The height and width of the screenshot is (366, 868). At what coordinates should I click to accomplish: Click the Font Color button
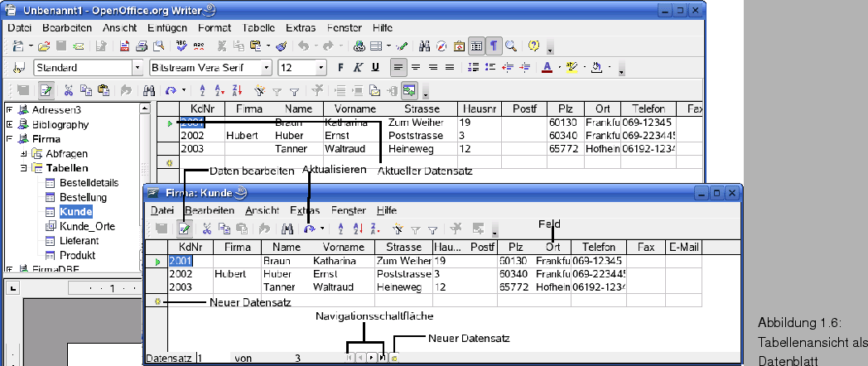point(547,68)
